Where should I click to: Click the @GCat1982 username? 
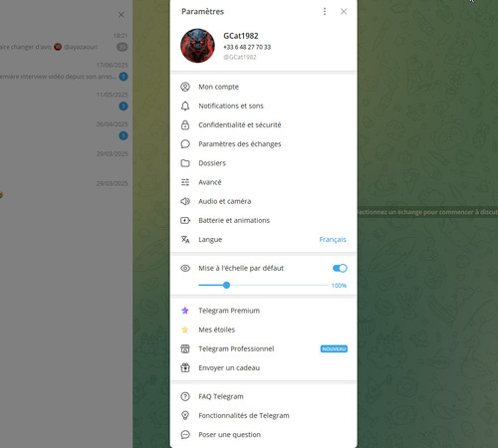pyautogui.click(x=240, y=57)
